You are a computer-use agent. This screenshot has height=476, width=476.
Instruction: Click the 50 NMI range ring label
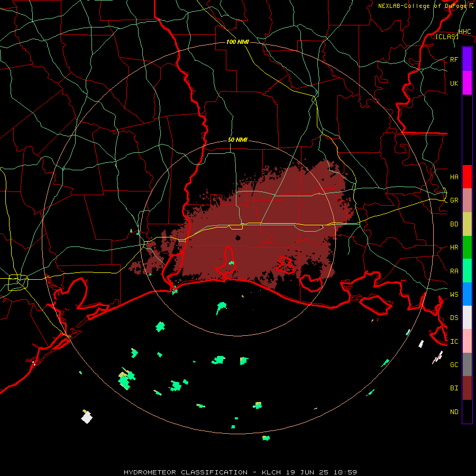coord(237,140)
